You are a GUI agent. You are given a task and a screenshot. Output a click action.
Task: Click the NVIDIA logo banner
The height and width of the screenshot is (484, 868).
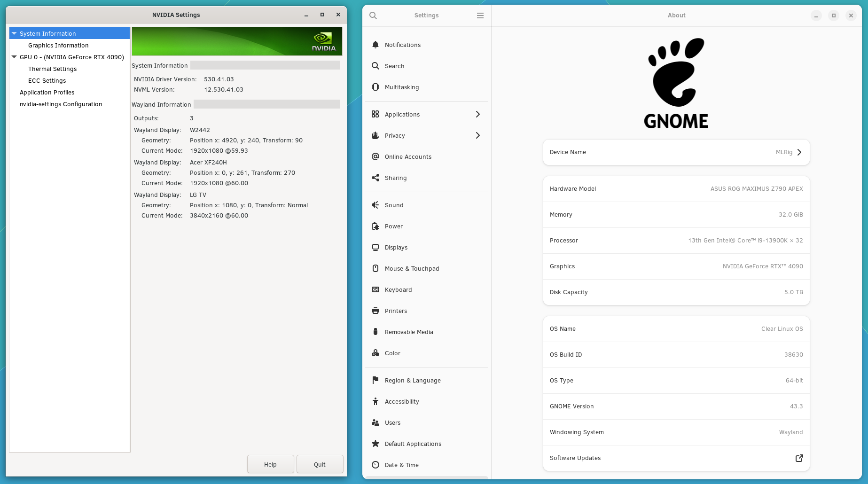237,41
